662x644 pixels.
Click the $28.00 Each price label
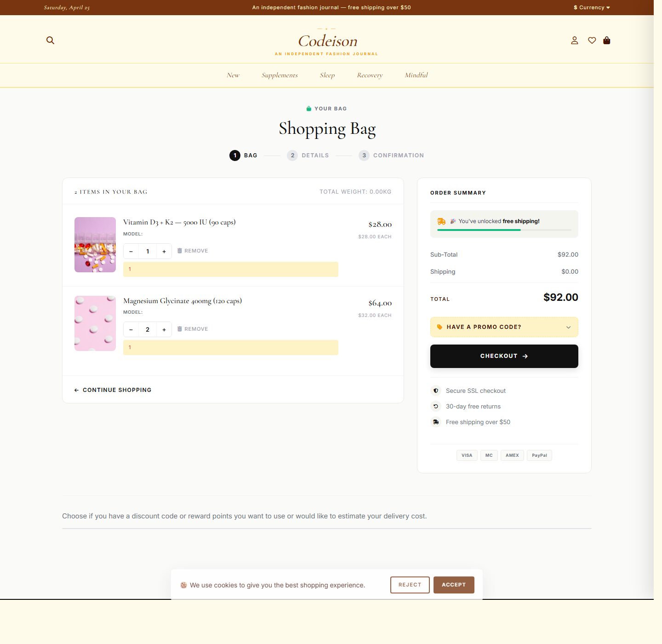(375, 236)
